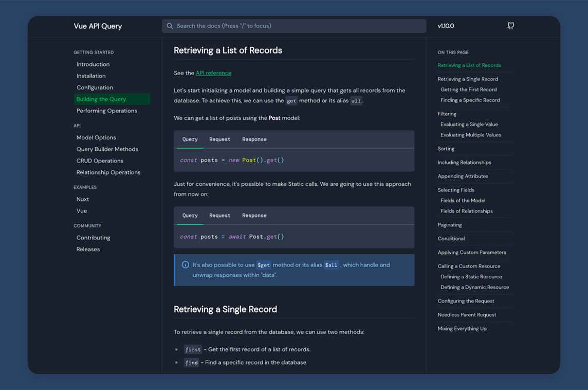Switch to Request tab in first code block
Screen dimensions: 588x390
coord(220,139)
